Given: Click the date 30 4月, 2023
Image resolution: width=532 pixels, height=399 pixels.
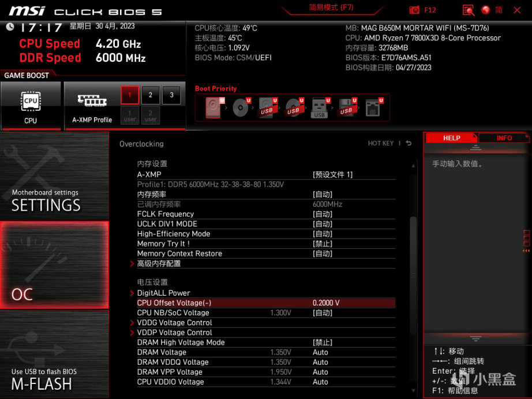Looking at the screenshot, I should coord(115,26).
